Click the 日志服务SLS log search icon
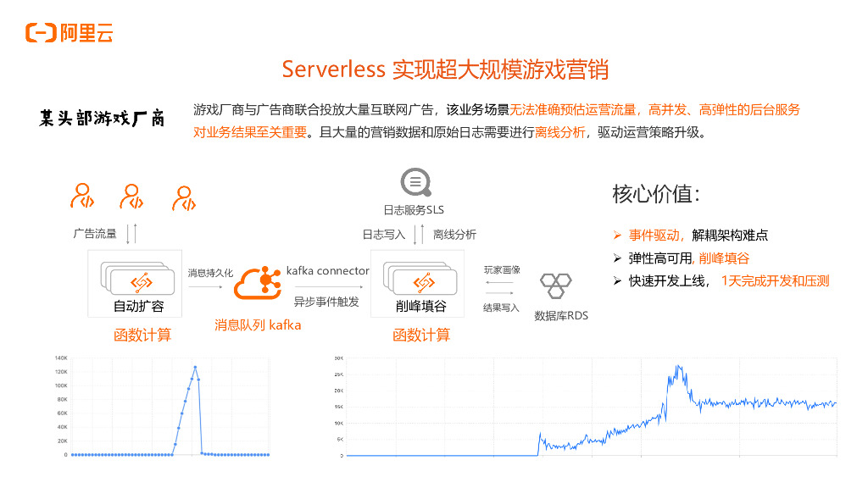 pos(415,182)
